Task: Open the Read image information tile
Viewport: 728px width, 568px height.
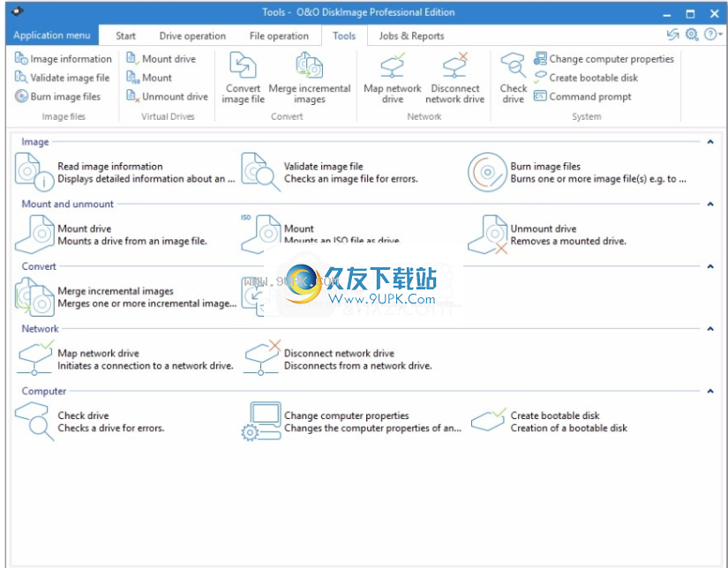Action: [125, 172]
